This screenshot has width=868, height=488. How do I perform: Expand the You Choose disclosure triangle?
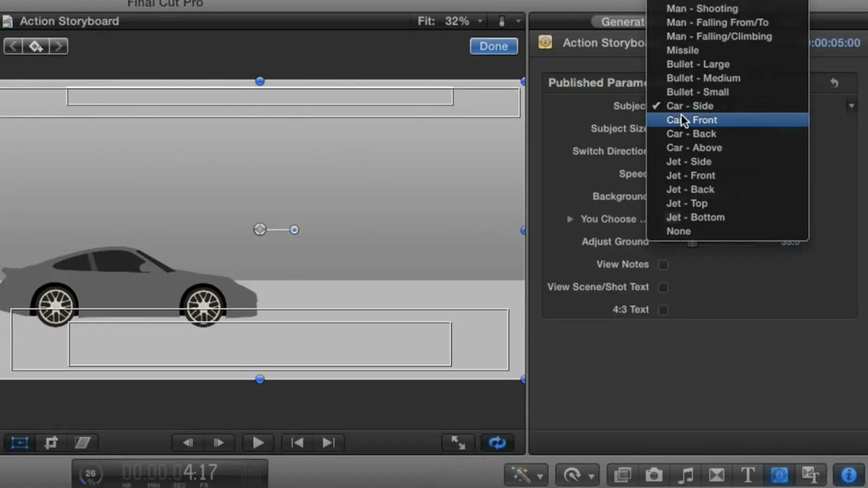[x=570, y=219]
